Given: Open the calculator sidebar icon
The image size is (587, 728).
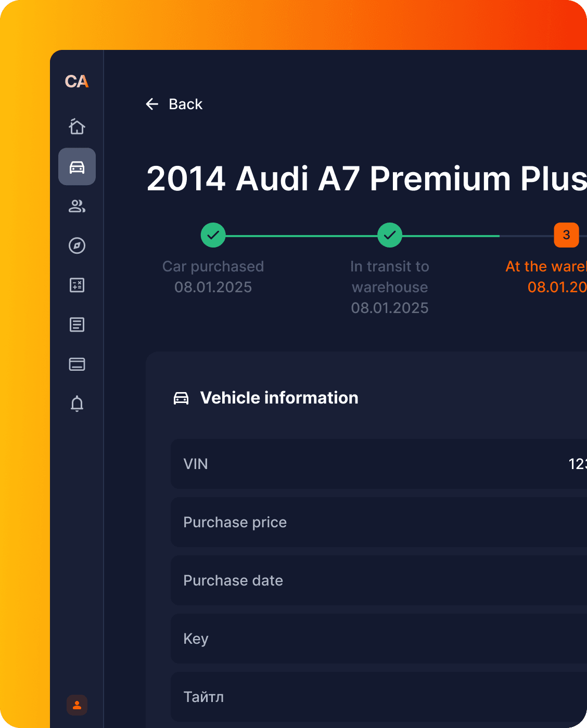Looking at the screenshot, I should [77, 285].
